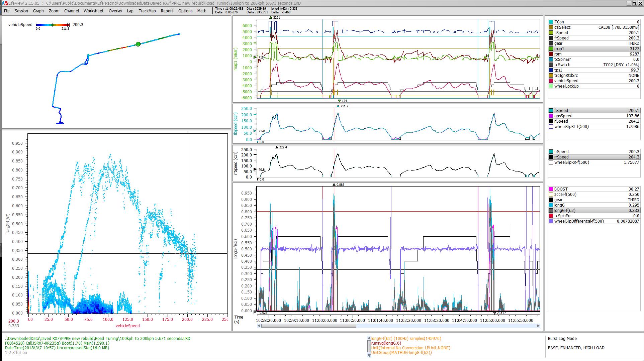Click the rpm channel color box
This screenshot has height=361, width=644.
pyautogui.click(x=551, y=54)
